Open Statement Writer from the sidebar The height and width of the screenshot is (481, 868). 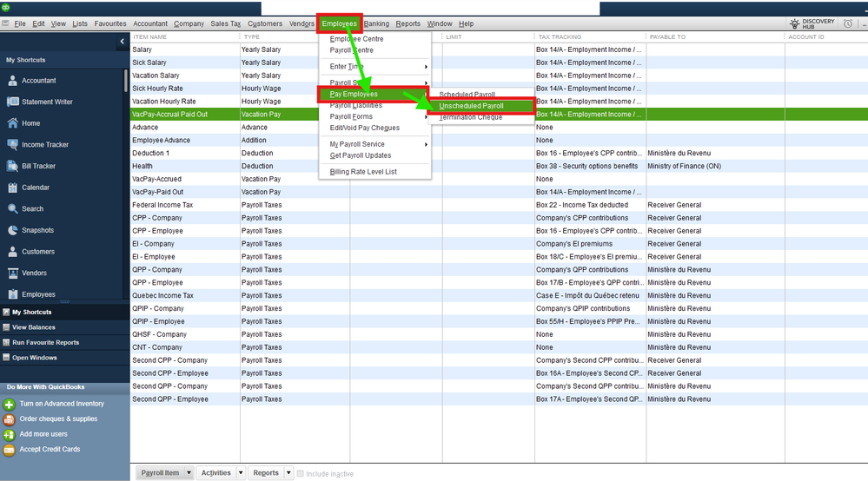coord(47,102)
